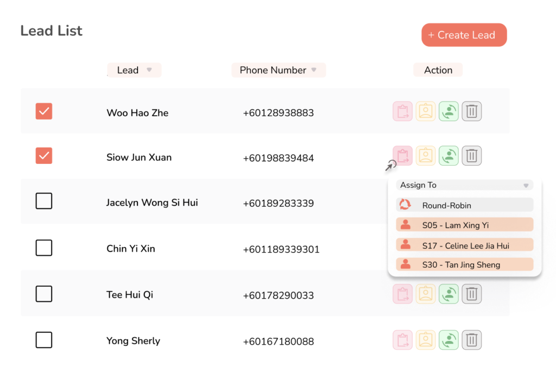Select the Chin Yi Xin lead checkbox
The image size is (556, 392).
point(44,248)
